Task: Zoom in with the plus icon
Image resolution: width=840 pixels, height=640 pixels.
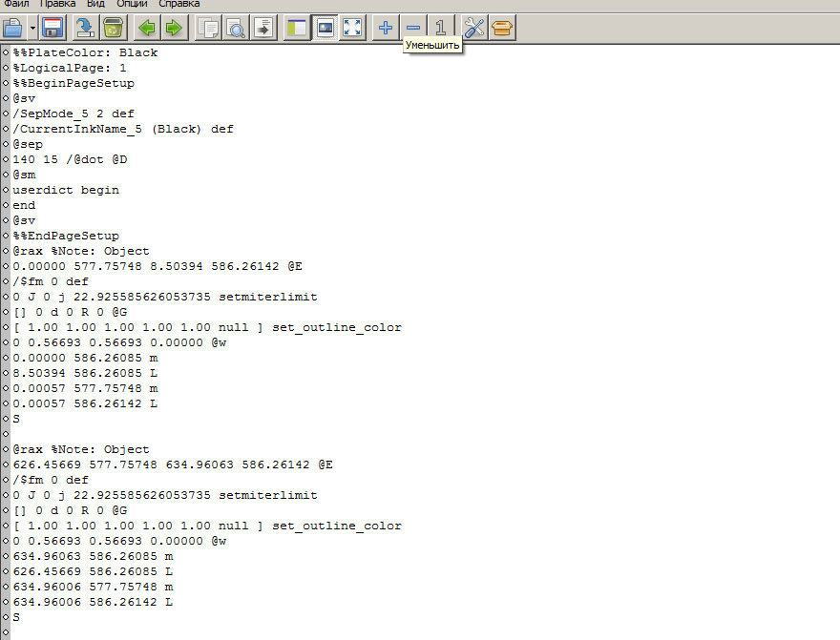Action: click(386, 28)
